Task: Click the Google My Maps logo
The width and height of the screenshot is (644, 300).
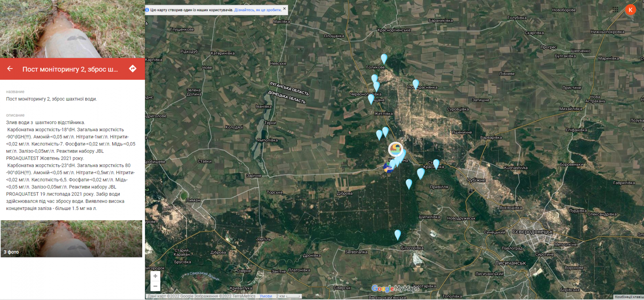Action: click(395, 288)
